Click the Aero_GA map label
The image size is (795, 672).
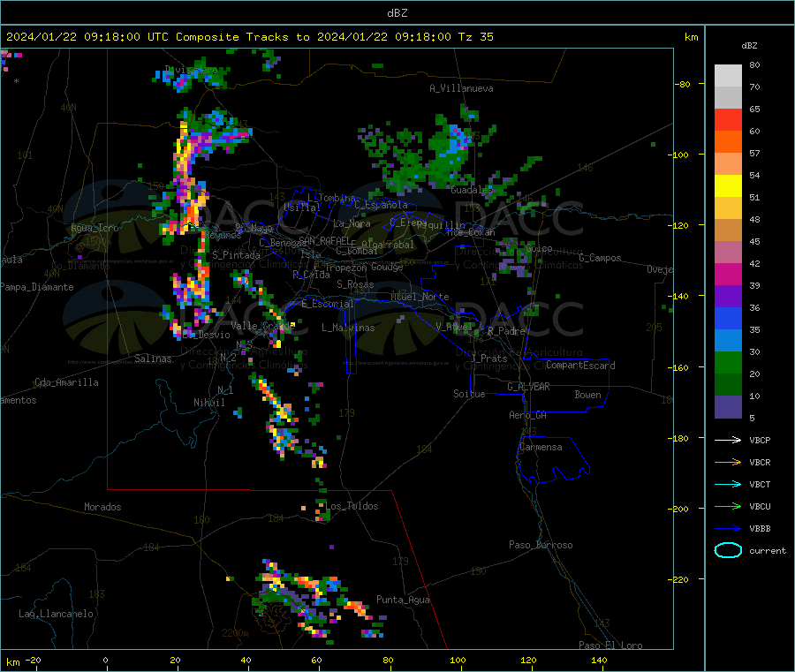pyautogui.click(x=528, y=415)
